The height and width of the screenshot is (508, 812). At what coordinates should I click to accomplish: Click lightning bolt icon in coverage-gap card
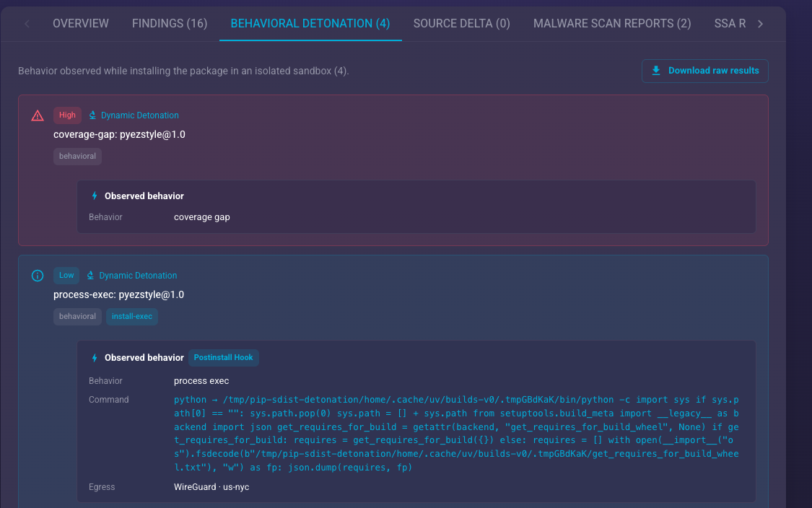(x=95, y=196)
